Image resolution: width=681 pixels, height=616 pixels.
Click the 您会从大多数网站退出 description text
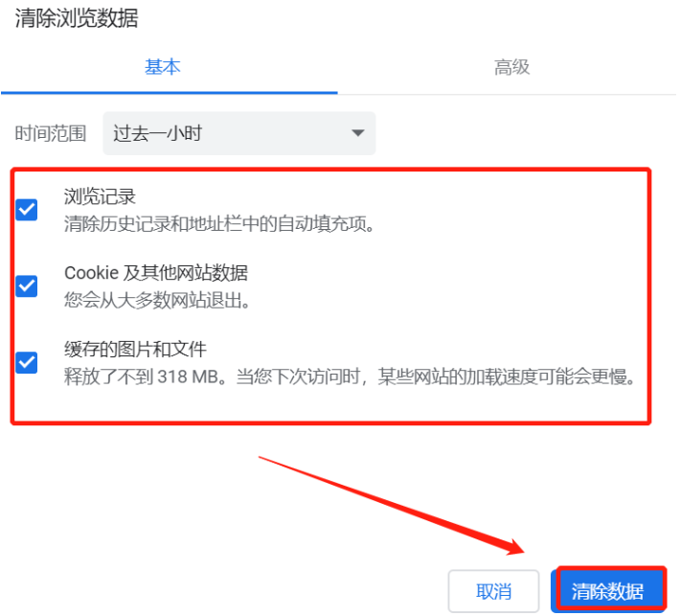157,300
